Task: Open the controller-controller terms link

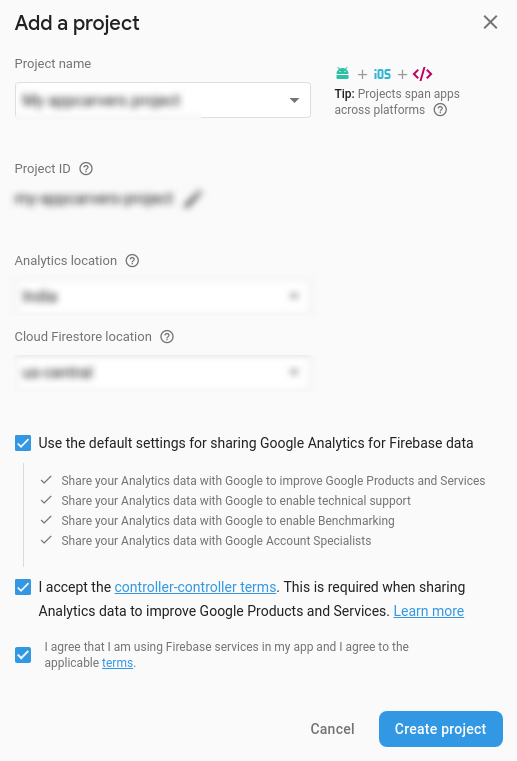Action: [x=195, y=587]
